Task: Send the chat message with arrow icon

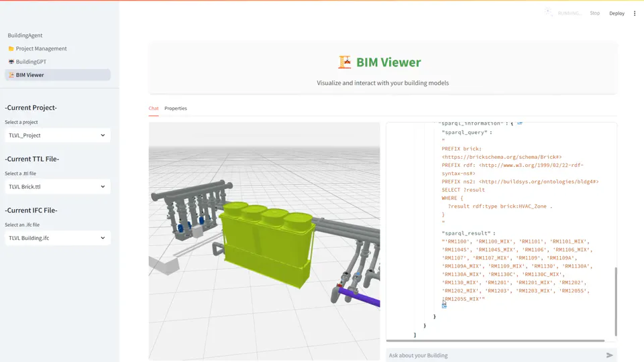Action: [610, 355]
